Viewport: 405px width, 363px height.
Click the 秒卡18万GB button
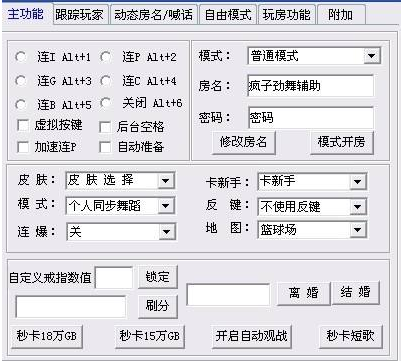(46, 336)
